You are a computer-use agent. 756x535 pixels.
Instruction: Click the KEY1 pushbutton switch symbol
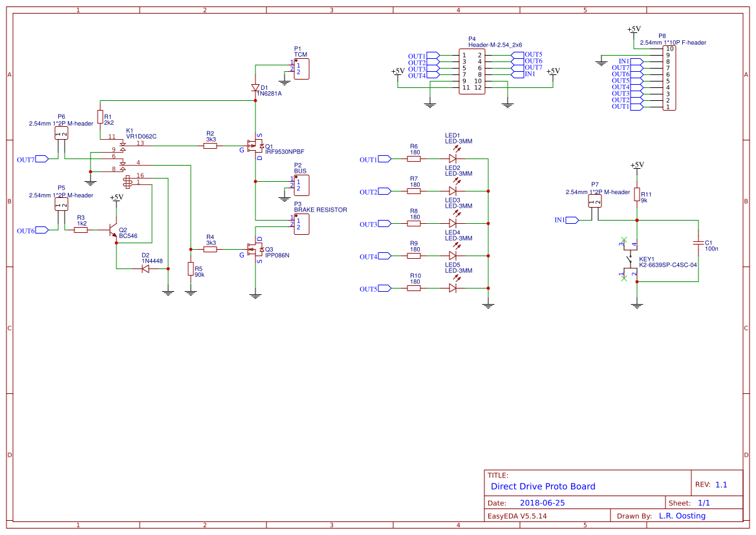point(630,259)
